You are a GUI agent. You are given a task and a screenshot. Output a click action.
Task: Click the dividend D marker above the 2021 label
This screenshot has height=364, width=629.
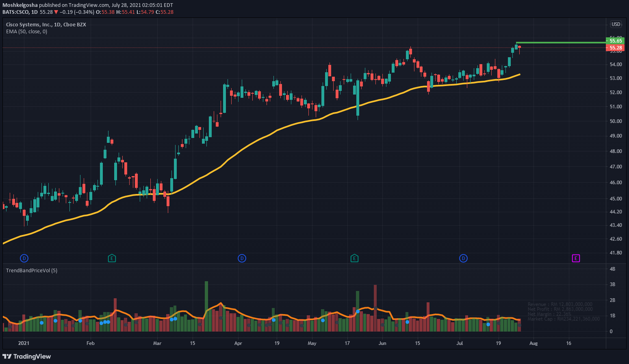coord(24,258)
